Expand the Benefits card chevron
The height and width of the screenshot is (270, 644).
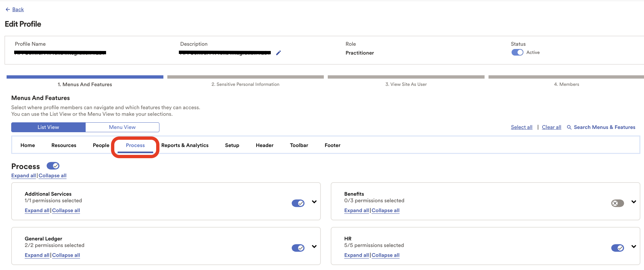(634, 202)
